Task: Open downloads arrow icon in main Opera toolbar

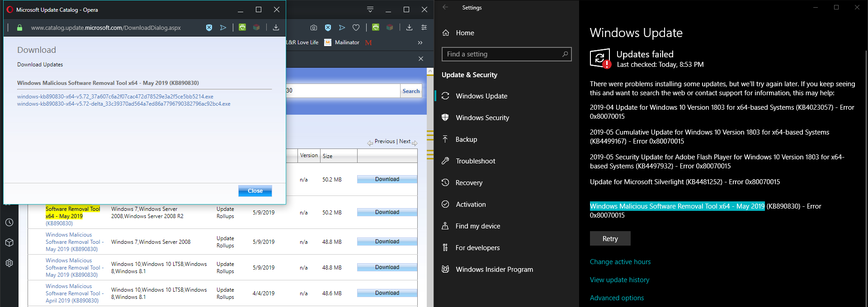Action: [x=409, y=28]
